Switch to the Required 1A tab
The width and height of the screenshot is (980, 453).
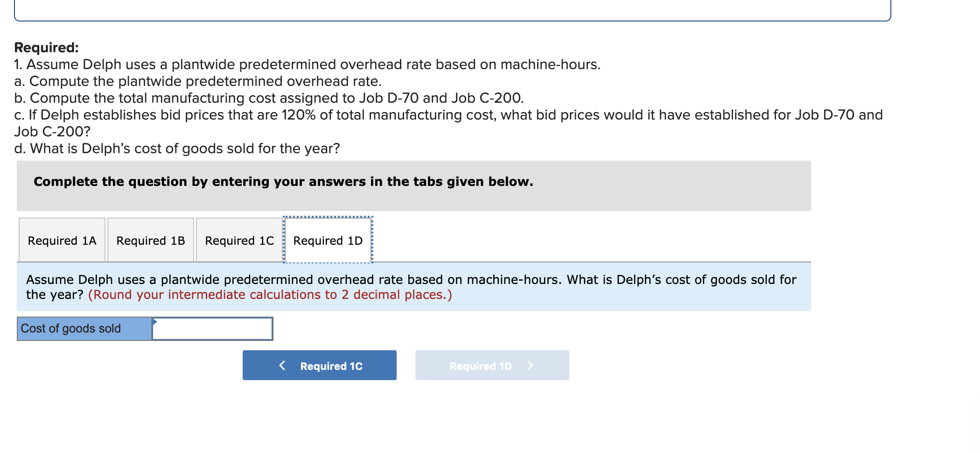[61, 240]
